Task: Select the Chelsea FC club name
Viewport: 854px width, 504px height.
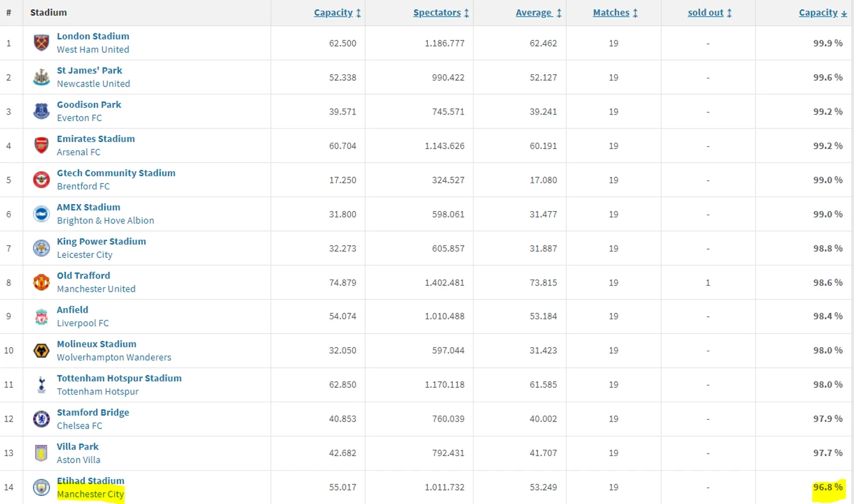Action: 80,426
